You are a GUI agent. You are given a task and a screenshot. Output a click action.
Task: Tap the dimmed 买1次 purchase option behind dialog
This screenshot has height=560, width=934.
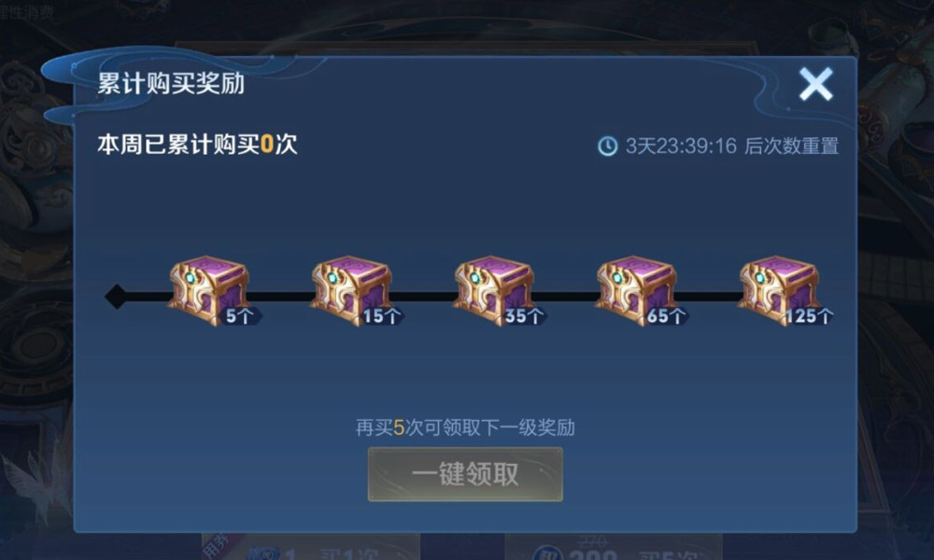click(311, 551)
